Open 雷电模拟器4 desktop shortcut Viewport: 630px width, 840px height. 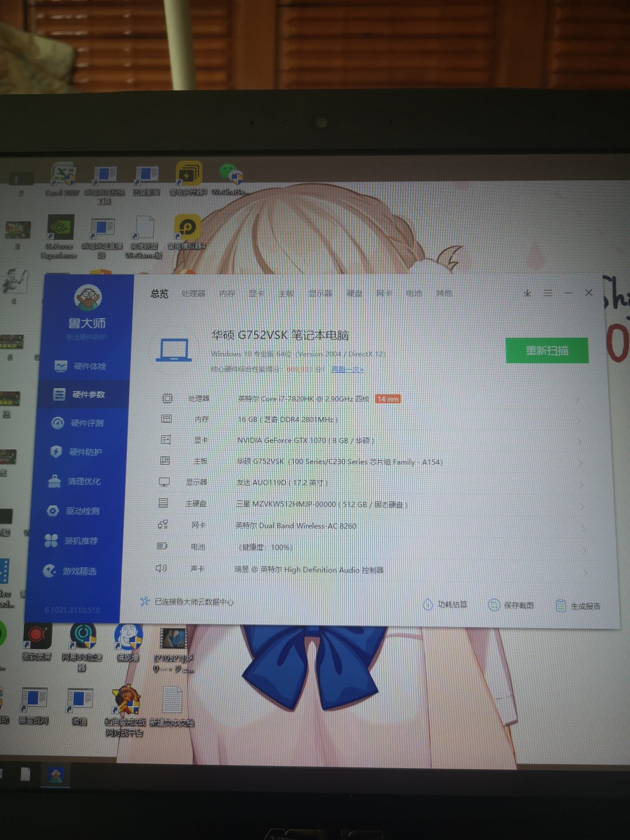pyautogui.click(x=187, y=232)
